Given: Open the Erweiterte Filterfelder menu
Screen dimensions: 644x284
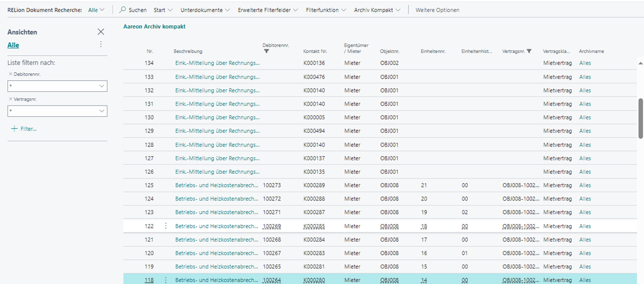Looking at the screenshot, I should point(268,10).
